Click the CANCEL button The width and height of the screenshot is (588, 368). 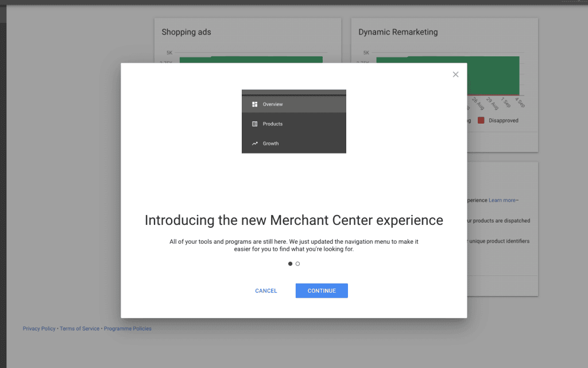266,290
